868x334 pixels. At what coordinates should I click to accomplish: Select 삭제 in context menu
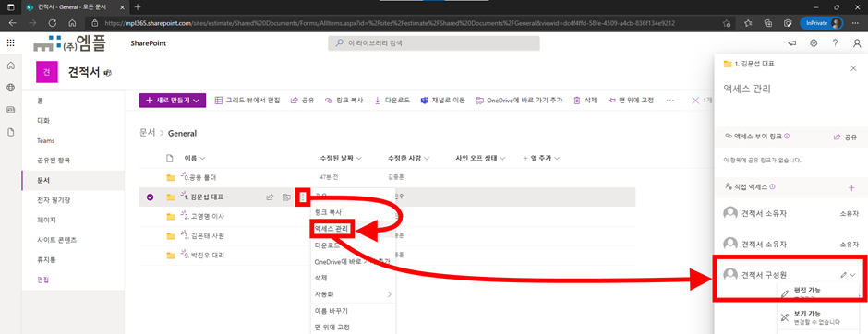point(320,278)
